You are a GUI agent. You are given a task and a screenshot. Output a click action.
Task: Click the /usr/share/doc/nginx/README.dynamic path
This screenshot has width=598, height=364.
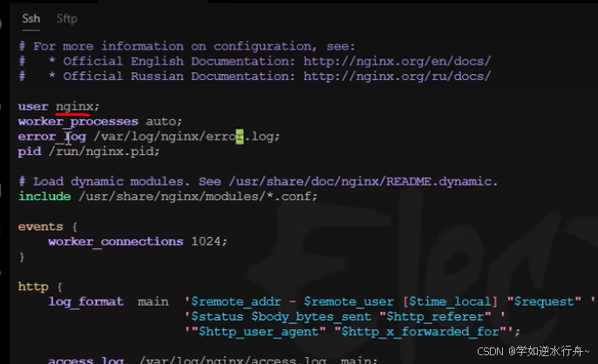(x=364, y=181)
